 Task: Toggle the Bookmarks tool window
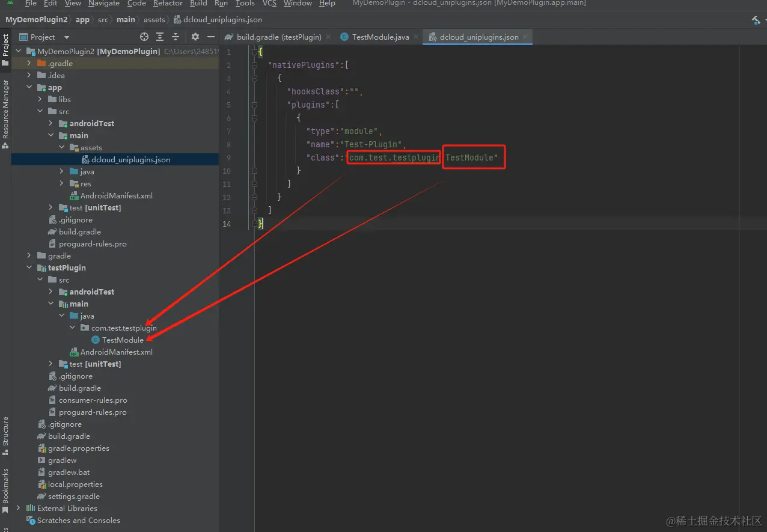point(5,490)
